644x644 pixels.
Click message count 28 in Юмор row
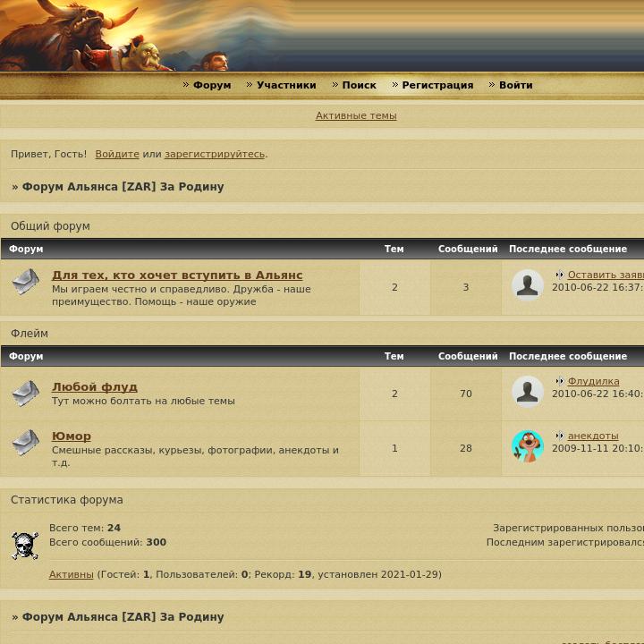(466, 448)
